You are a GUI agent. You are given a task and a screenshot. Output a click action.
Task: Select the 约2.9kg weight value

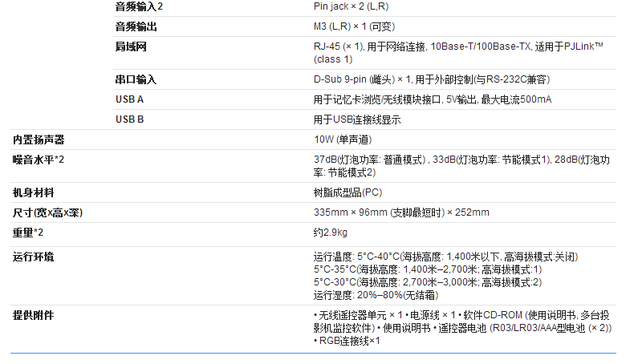pos(331,233)
